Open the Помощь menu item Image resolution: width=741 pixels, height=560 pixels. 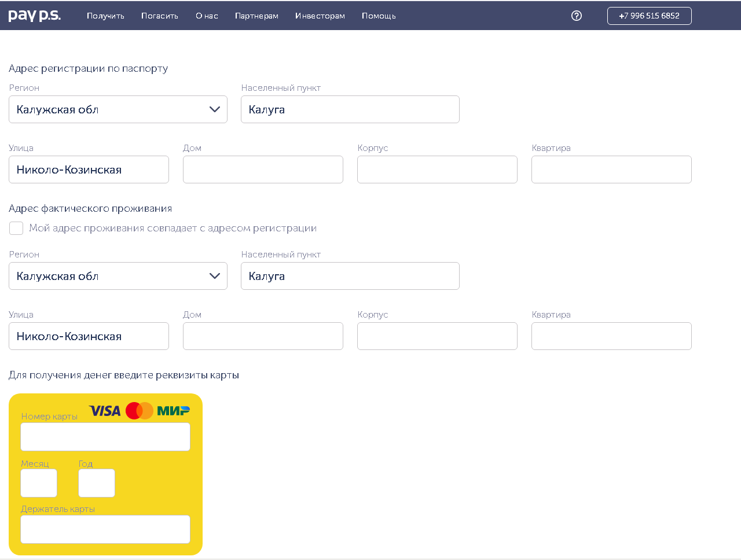pyautogui.click(x=379, y=16)
